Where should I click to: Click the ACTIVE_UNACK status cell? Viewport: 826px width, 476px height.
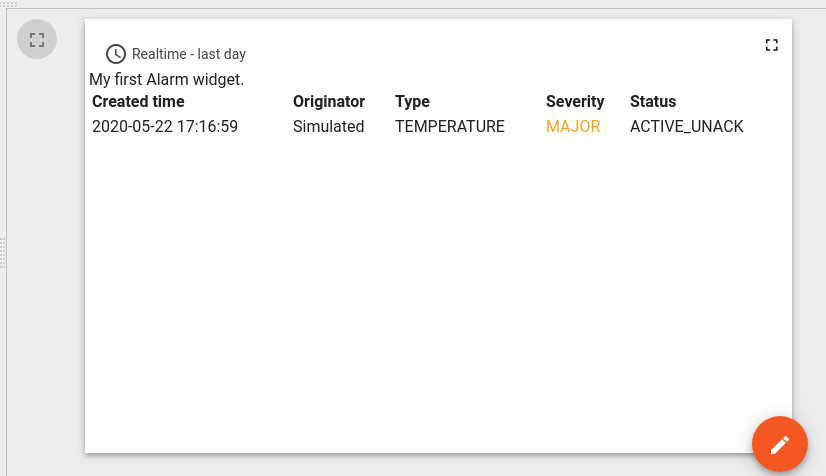point(686,126)
